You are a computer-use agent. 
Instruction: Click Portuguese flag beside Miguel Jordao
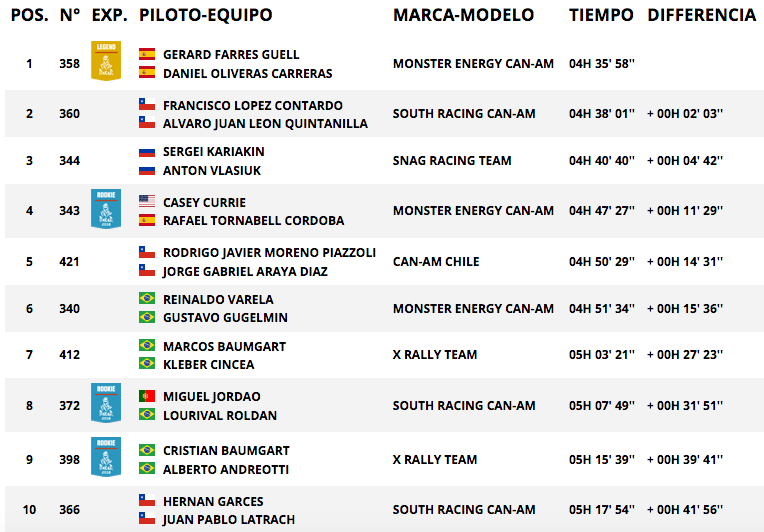click(147, 396)
